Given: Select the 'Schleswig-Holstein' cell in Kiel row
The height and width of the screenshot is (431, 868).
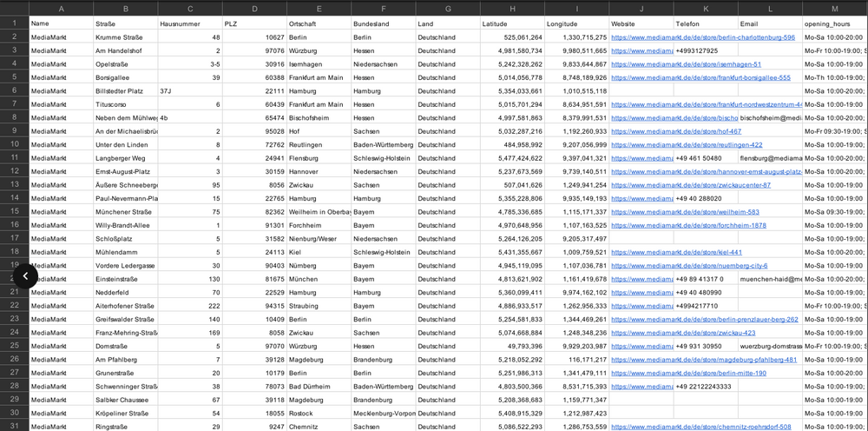Looking at the screenshot, I should click(384, 252).
